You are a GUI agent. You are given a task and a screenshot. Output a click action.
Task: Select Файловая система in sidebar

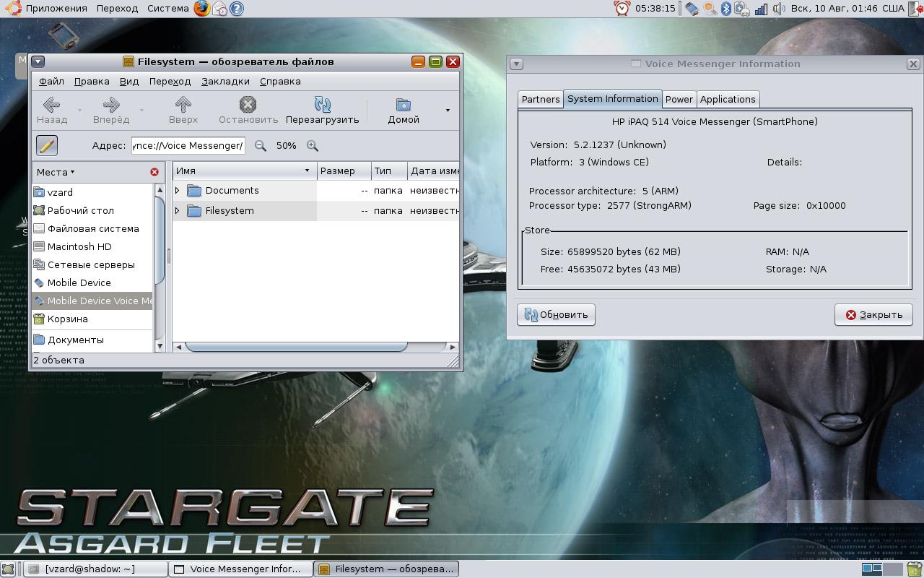(x=92, y=228)
